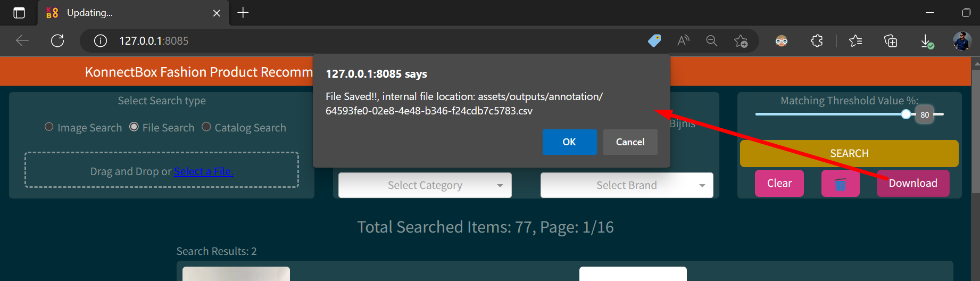Expand the Select Brand dropdown
The height and width of the screenshot is (281, 980).
pyautogui.click(x=627, y=185)
